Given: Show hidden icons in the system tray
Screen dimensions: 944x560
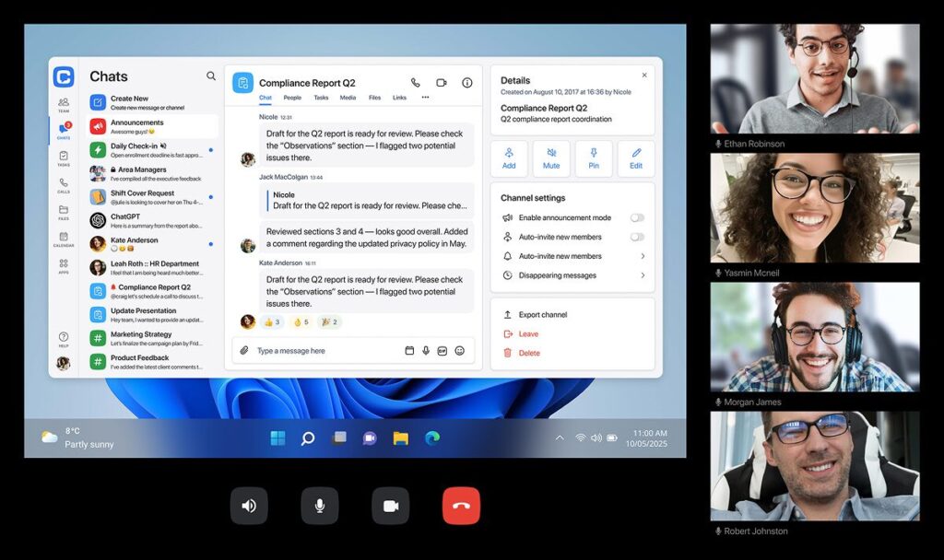Looking at the screenshot, I should point(560,438).
